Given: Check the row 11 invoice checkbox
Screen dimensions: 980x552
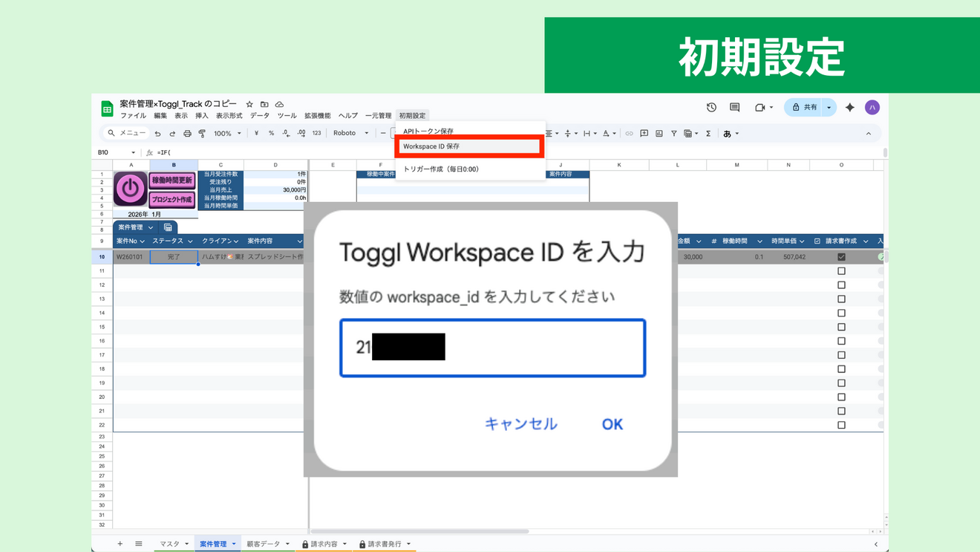Looking at the screenshot, I should pyautogui.click(x=841, y=271).
